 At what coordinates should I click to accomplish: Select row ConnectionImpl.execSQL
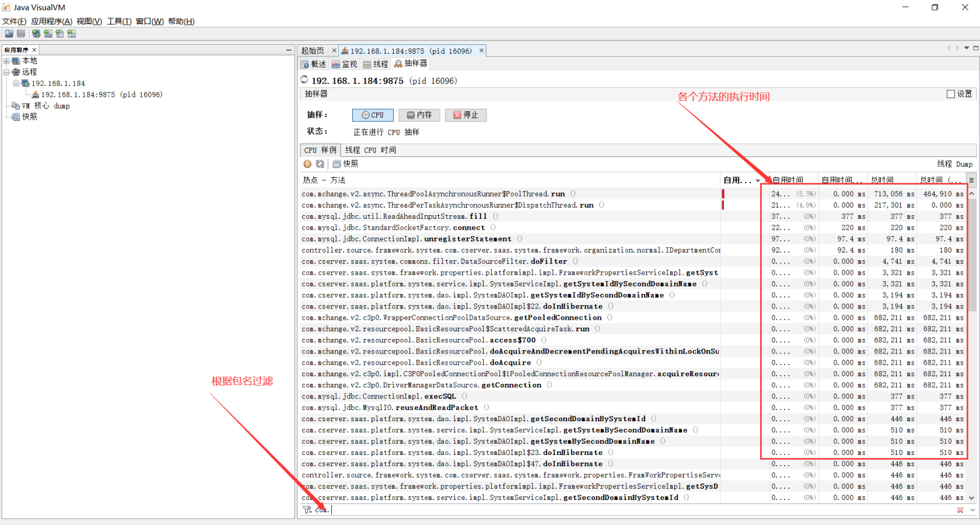click(632, 397)
